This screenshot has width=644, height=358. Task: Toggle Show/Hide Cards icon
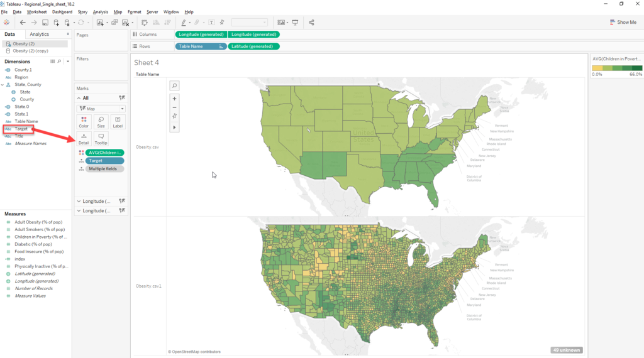pyautogui.click(x=281, y=23)
